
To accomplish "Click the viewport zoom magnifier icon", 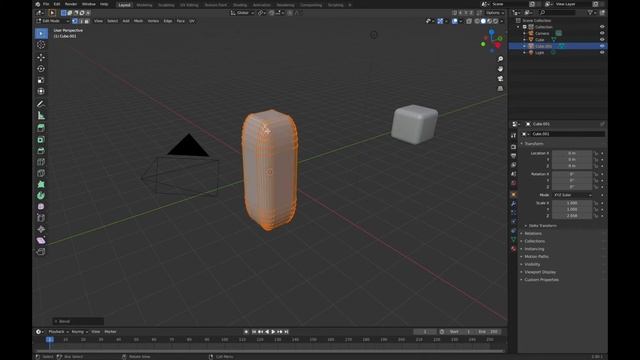I will [500, 59].
